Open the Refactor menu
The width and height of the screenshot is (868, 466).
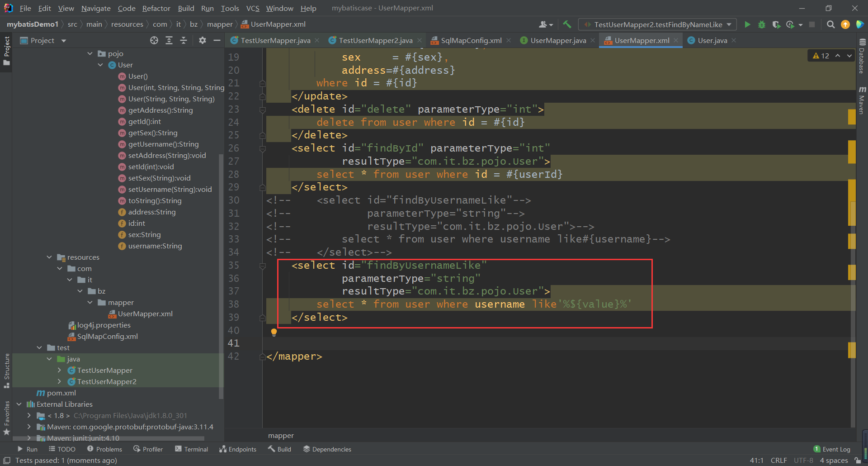click(x=156, y=8)
